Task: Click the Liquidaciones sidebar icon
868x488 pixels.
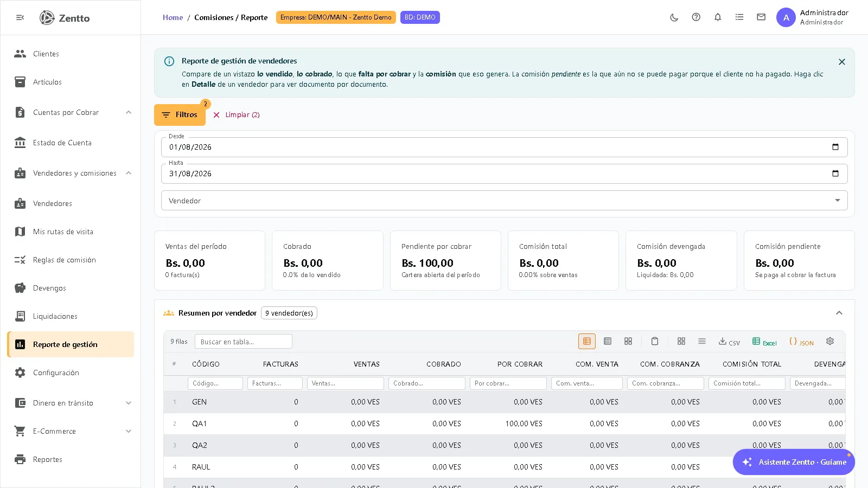Action: pos(20,316)
